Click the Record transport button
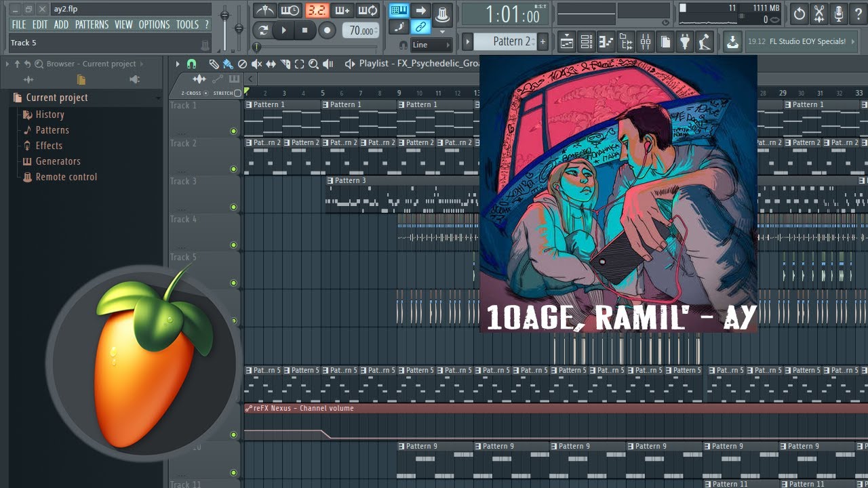Screen dimensions: 868x488 [328, 30]
